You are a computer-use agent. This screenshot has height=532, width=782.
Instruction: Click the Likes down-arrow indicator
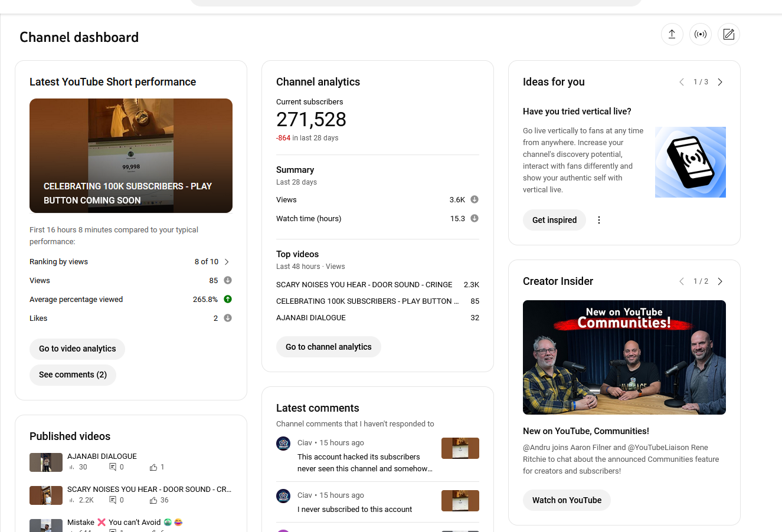pos(228,318)
